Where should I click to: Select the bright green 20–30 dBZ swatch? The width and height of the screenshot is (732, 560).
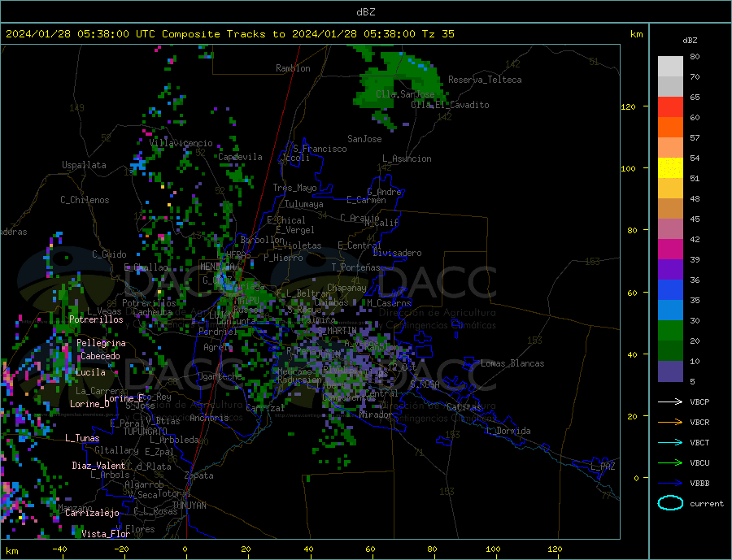(x=670, y=331)
